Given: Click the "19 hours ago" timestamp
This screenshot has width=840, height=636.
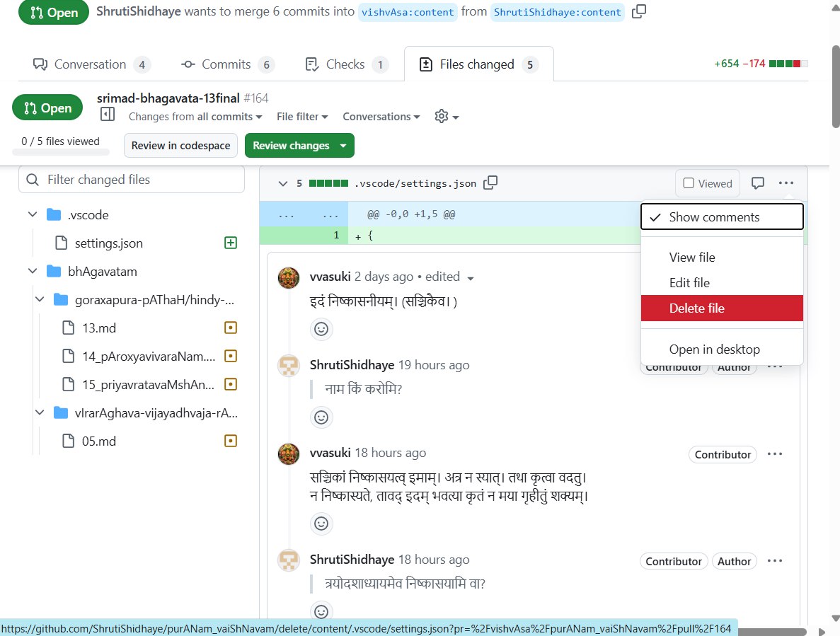Looking at the screenshot, I should point(434,365).
